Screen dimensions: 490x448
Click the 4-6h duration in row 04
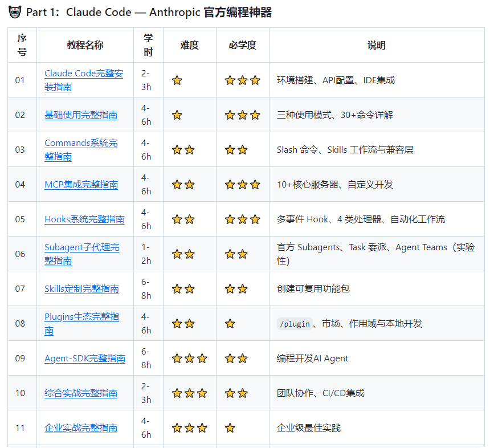(x=146, y=185)
